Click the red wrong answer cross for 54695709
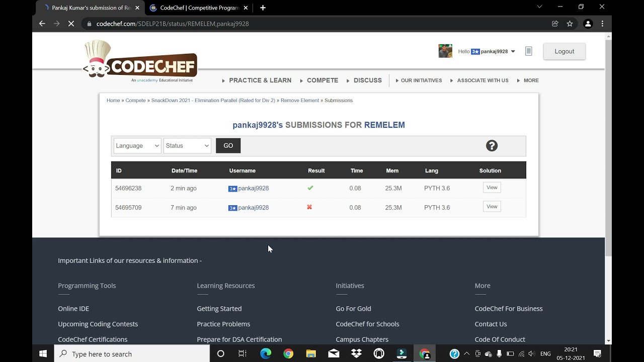The height and width of the screenshot is (362, 644). pyautogui.click(x=309, y=207)
